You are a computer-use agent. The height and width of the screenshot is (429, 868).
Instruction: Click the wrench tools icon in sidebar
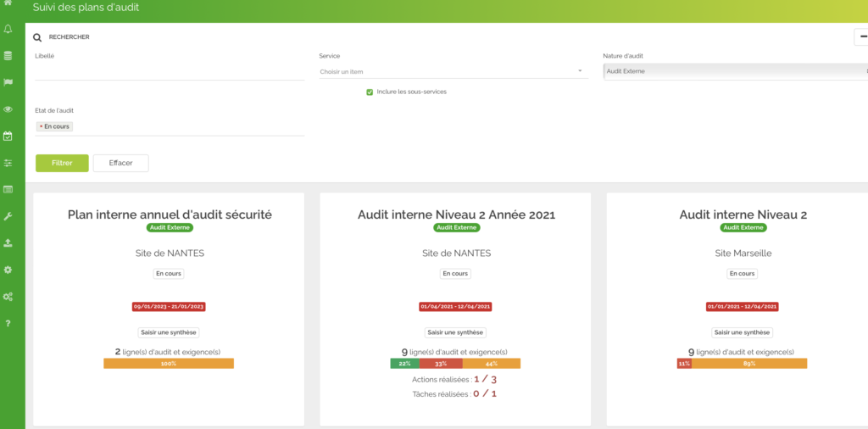(x=8, y=216)
